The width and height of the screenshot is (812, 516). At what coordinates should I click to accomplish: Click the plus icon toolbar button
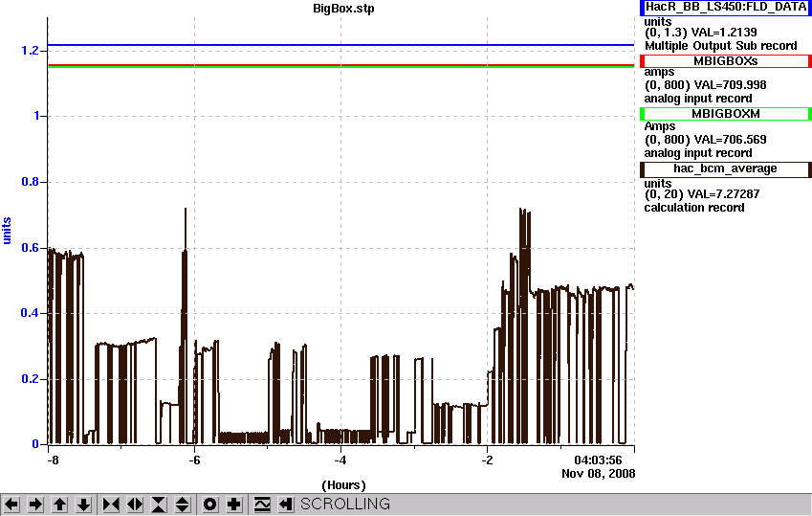[x=234, y=505]
